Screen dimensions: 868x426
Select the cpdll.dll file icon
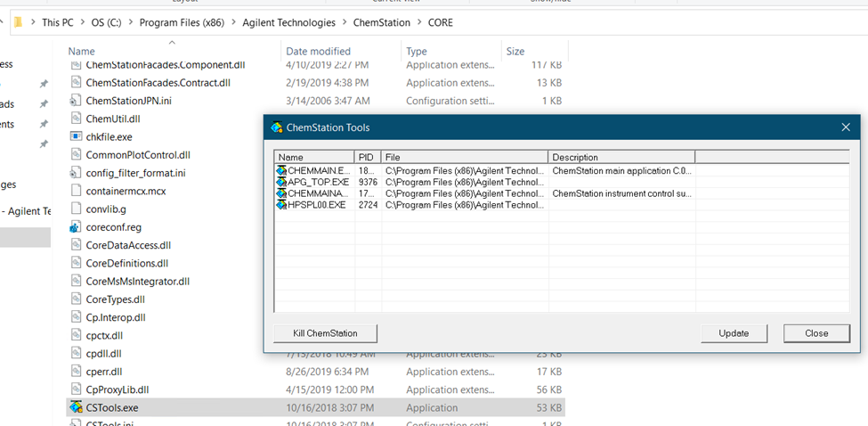click(x=76, y=354)
